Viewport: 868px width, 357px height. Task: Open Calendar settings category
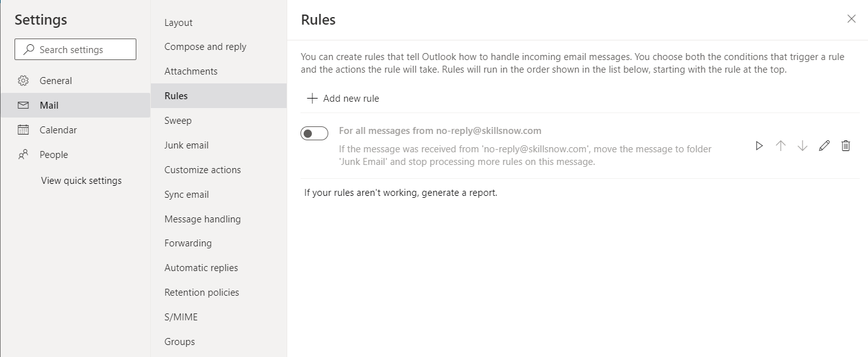(58, 130)
